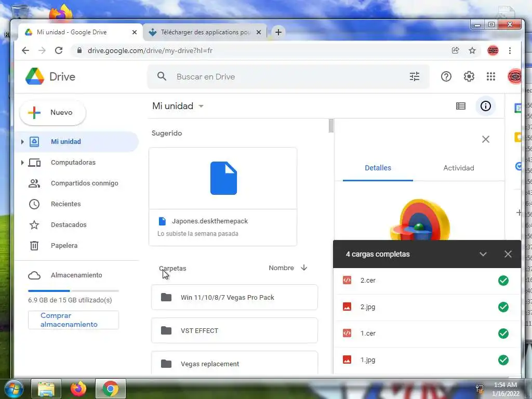Toggle the view details info icon
Screen dimensions: 532x399
coord(486,106)
